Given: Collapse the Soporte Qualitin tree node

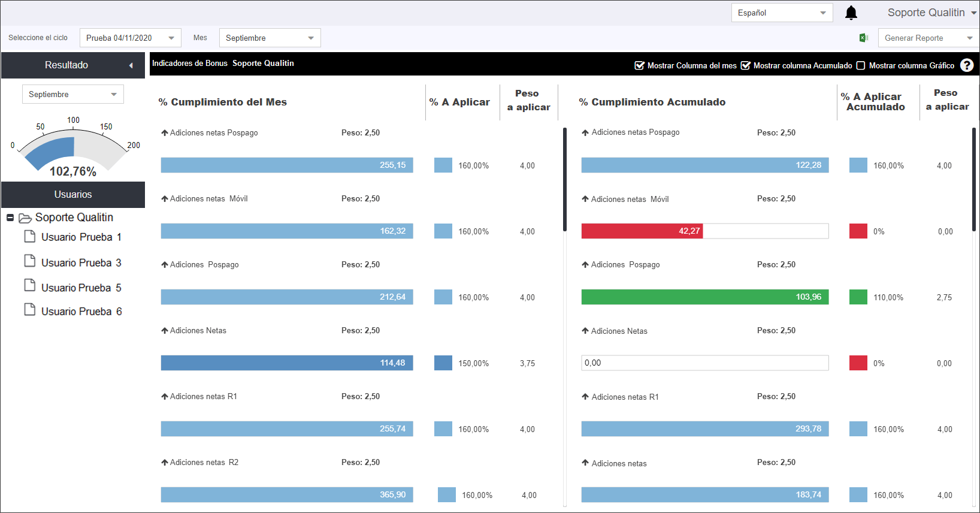Looking at the screenshot, I should point(10,218).
